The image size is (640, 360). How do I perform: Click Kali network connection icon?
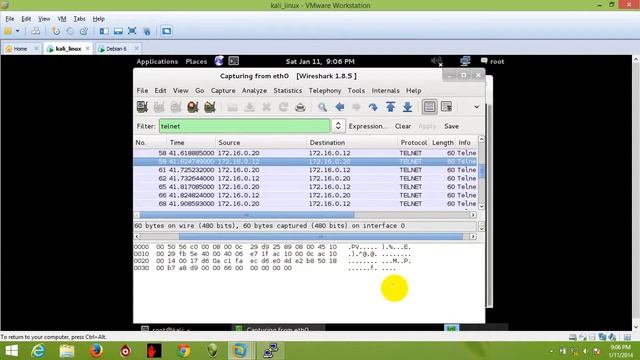(465, 61)
